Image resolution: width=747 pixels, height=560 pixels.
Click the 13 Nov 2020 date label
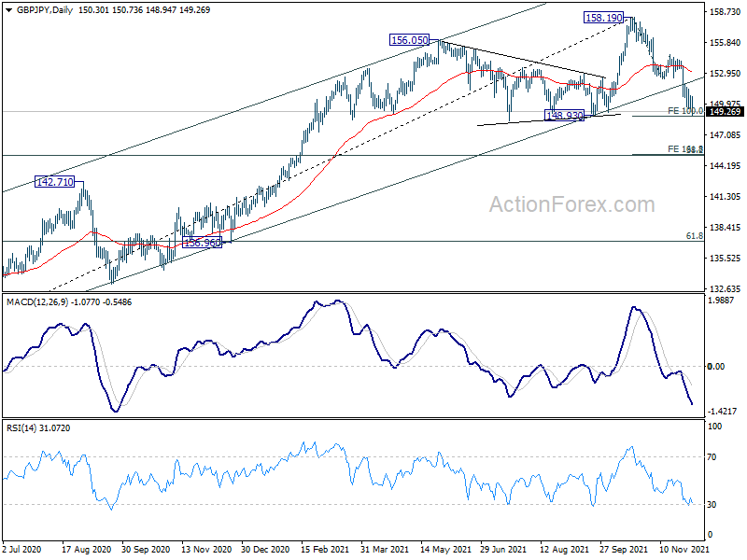tap(206, 550)
